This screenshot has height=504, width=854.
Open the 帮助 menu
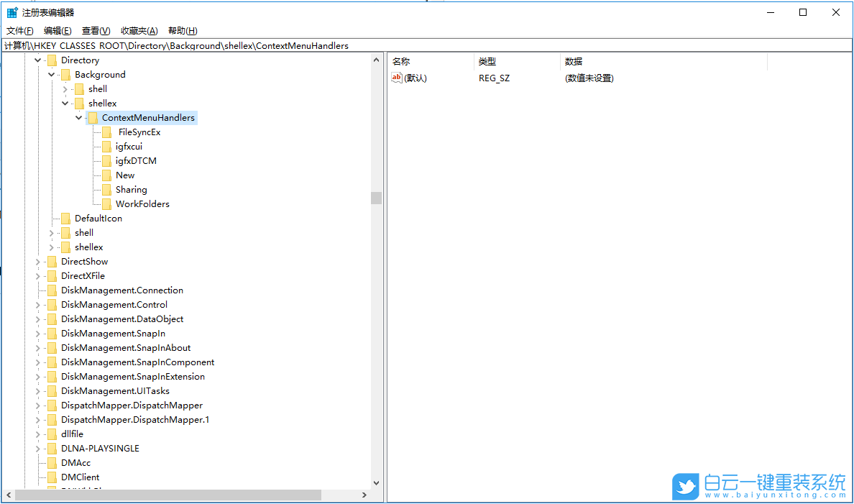[183, 30]
